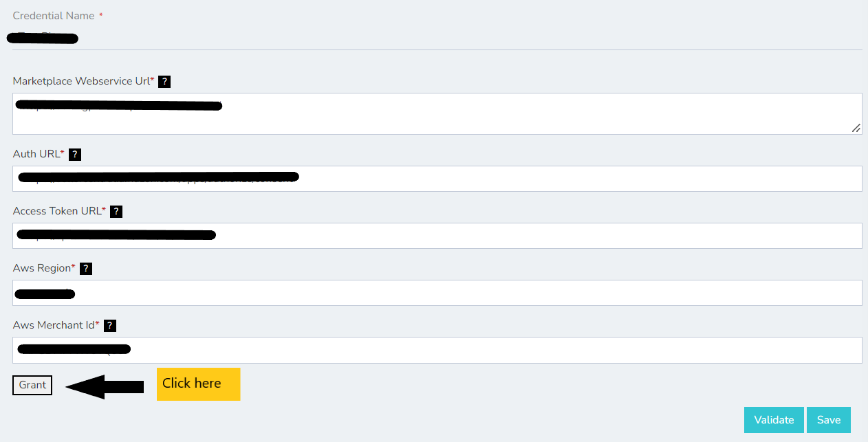The height and width of the screenshot is (442, 868).
Task: Click the Validate button
Action: tap(774, 420)
